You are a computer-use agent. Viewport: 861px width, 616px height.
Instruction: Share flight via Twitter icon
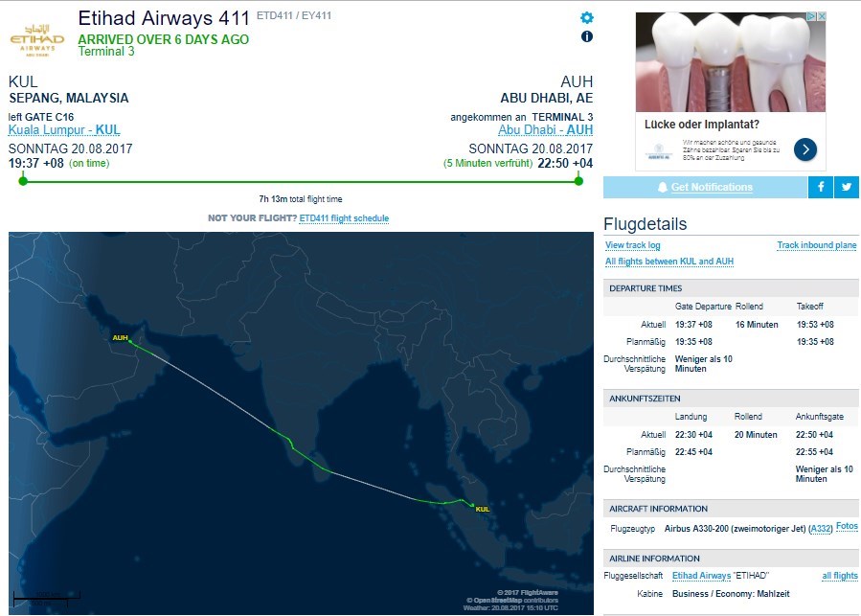pos(847,187)
